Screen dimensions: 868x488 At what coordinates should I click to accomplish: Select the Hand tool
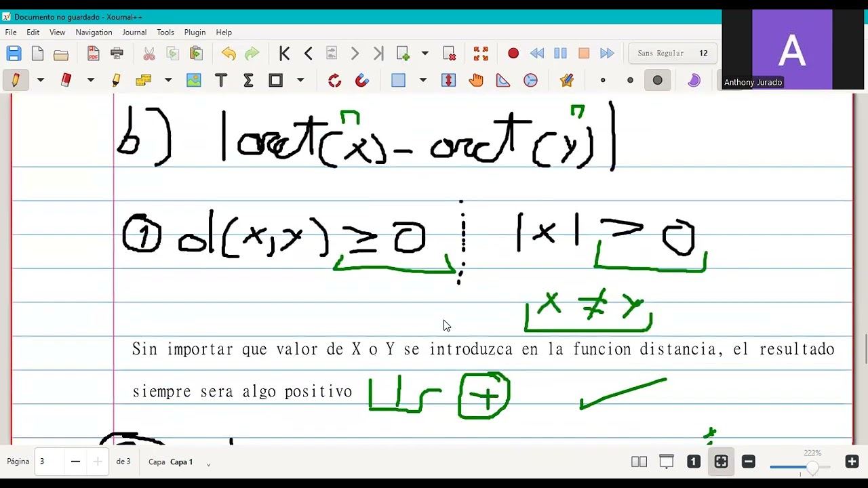[x=476, y=80]
